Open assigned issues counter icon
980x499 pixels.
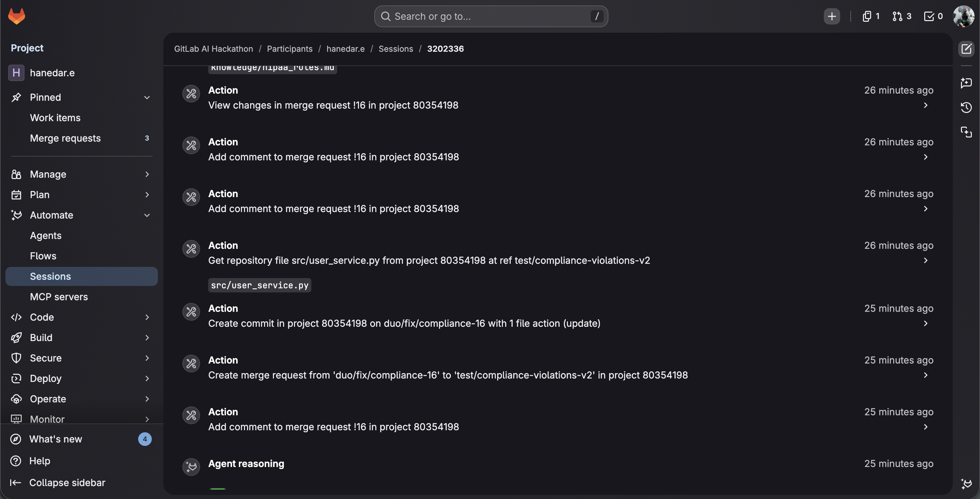tap(870, 16)
